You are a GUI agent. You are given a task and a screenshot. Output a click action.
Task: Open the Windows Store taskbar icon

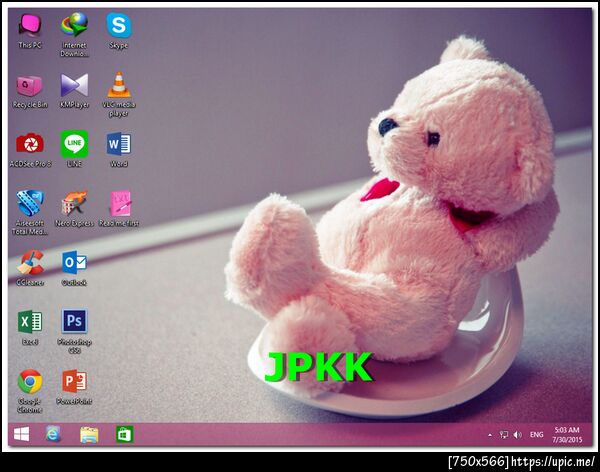click(125, 434)
